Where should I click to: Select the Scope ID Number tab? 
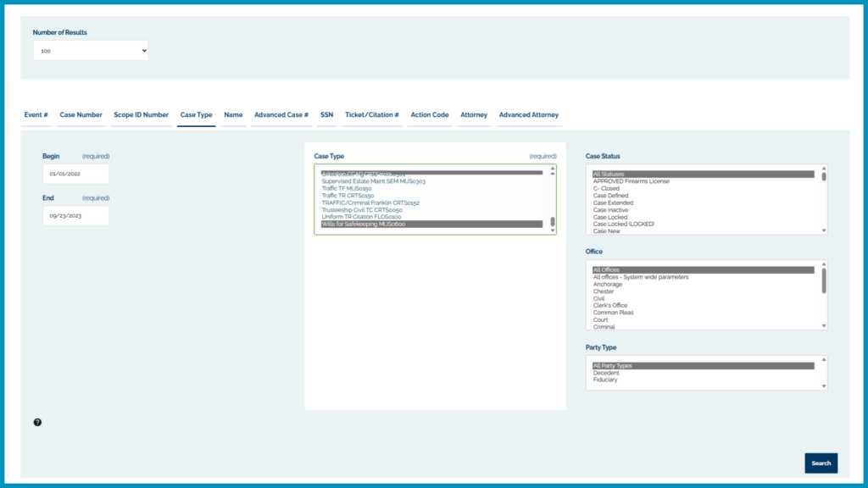click(141, 115)
